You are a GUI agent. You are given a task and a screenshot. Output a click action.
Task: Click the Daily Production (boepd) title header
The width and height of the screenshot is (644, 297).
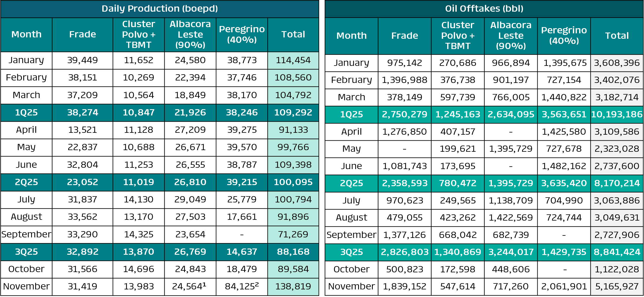point(160,9)
